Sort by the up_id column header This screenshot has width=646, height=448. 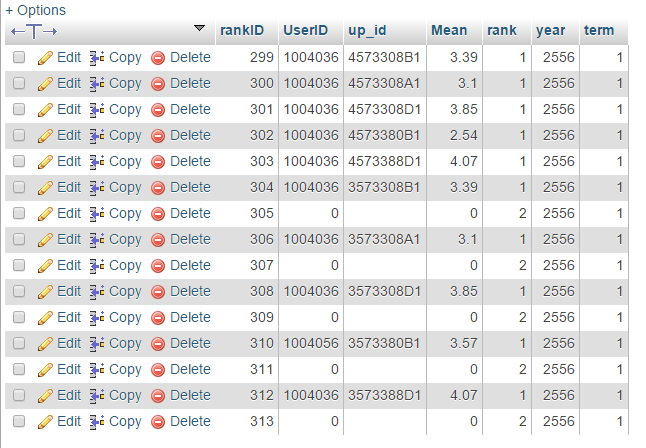[367, 30]
